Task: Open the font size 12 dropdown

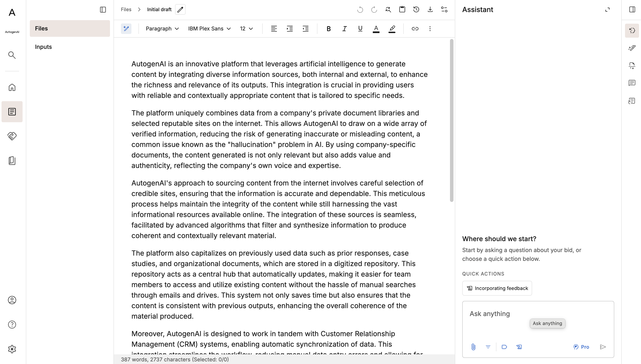Action: pos(246,29)
